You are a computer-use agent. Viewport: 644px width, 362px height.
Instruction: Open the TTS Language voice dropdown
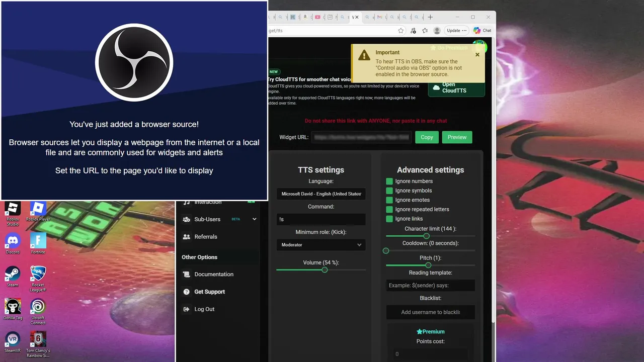pos(321,194)
